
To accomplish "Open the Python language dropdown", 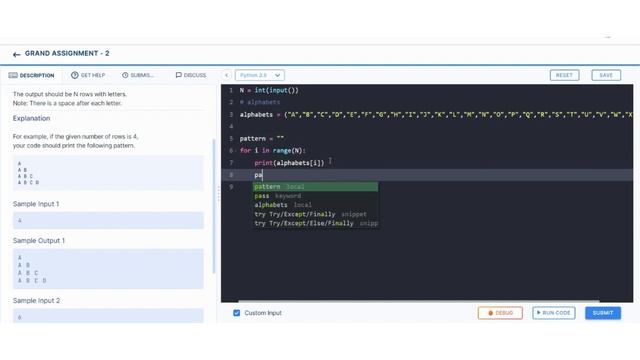I will pos(260,75).
